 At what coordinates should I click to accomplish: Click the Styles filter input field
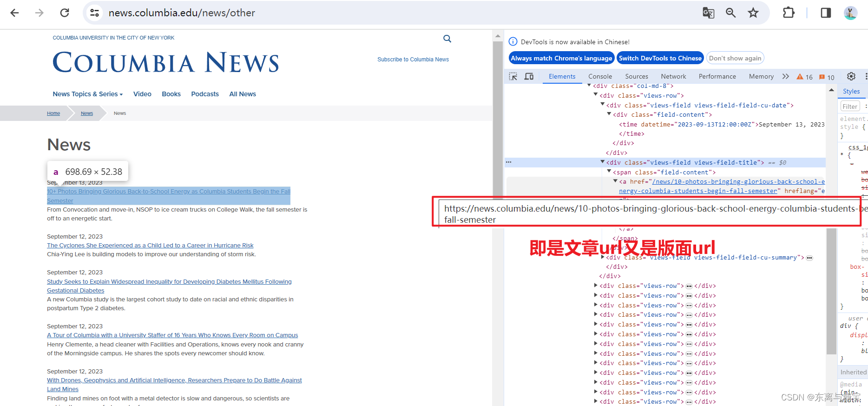click(850, 106)
